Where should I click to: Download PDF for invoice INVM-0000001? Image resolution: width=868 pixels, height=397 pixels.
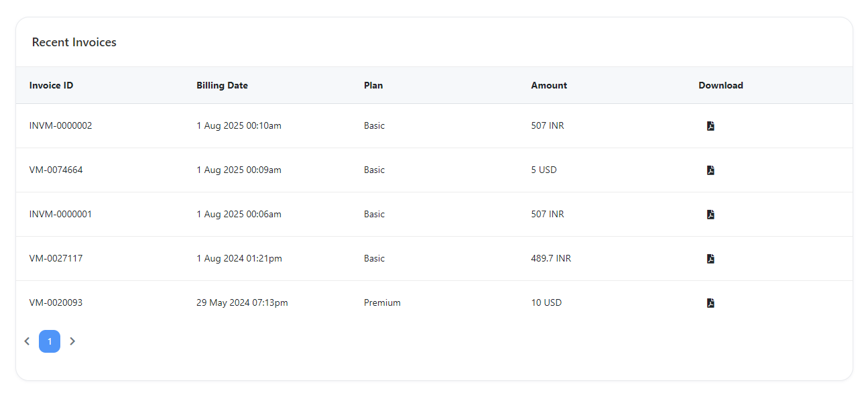coord(710,215)
